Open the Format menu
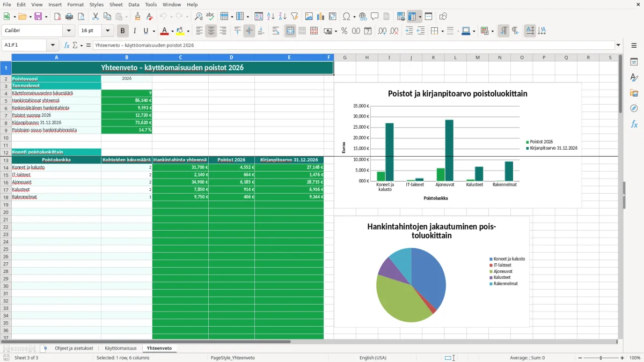 (x=75, y=4)
